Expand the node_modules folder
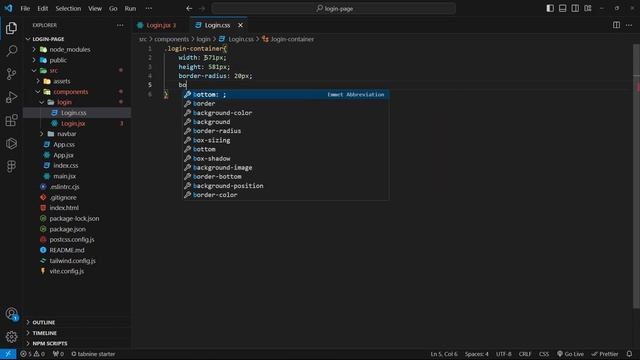 click(78, 49)
